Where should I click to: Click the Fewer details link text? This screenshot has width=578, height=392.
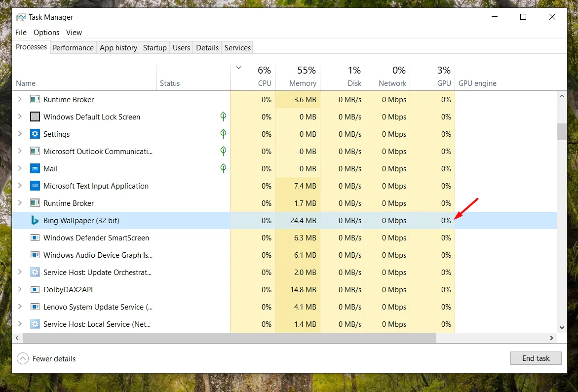tap(54, 359)
